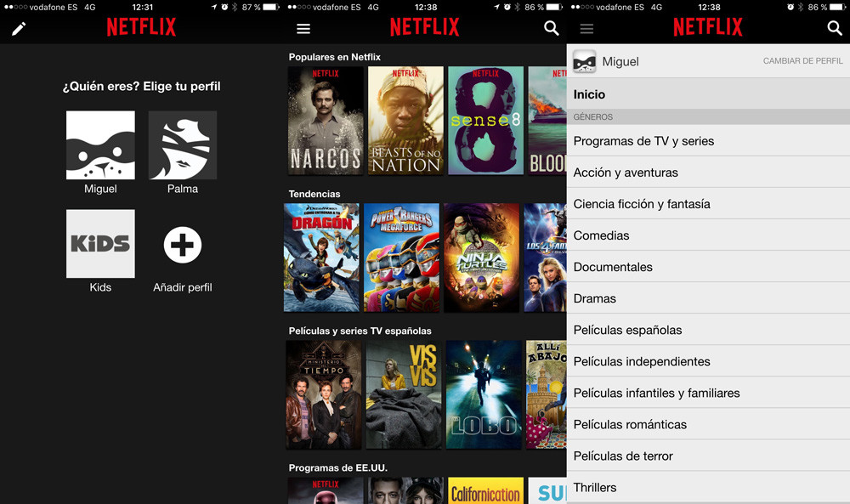Select the Miguel profile avatar

coord(100,145)
